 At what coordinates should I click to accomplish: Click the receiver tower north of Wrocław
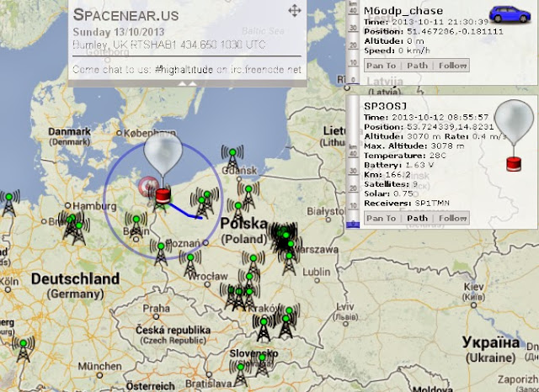(190, 264)
